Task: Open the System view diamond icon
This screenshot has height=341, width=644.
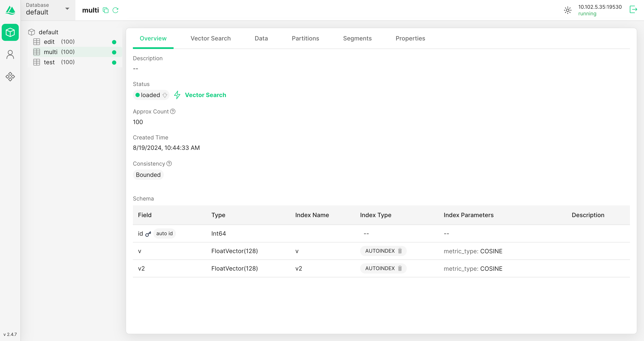Action: 10,76
